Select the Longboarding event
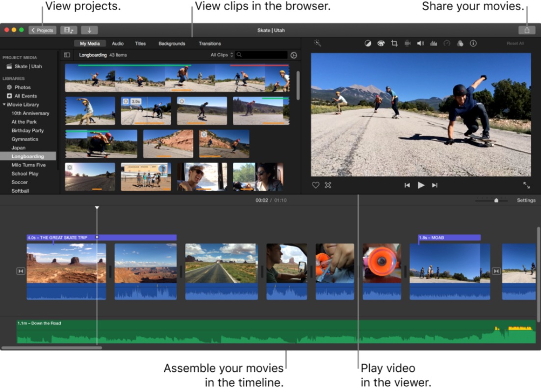The image size is (541, 392). pos(27,156)
